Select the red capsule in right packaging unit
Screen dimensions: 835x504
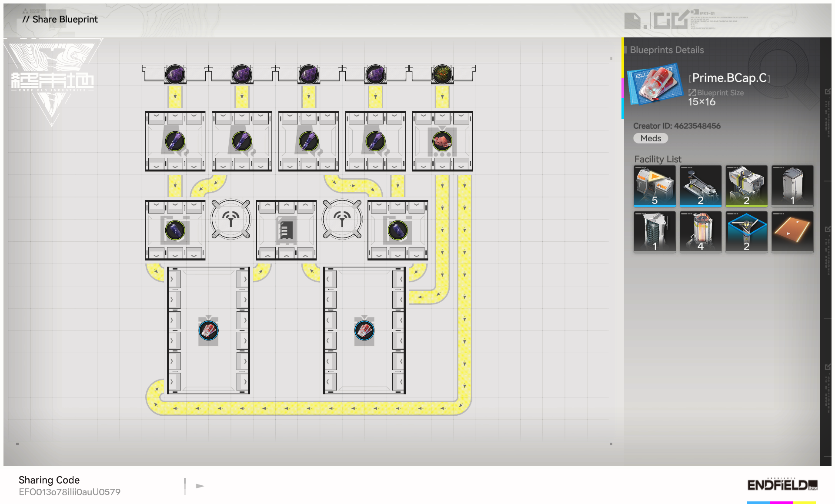(x=364, y=330)
